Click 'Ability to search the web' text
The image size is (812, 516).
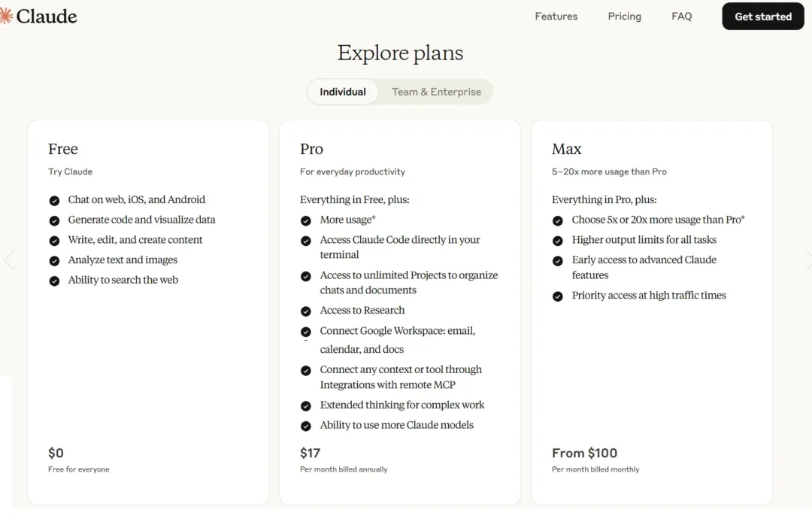tap(123, 280)
